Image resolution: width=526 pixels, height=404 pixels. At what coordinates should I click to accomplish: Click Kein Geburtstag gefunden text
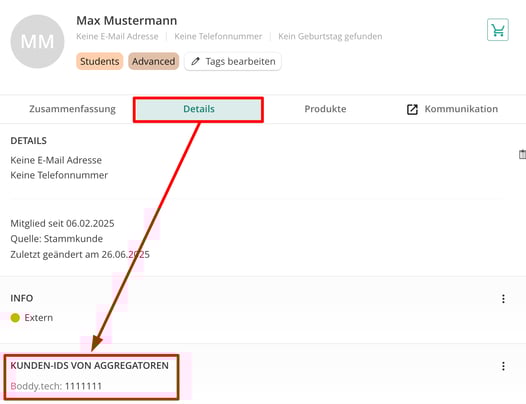point(330,36)
